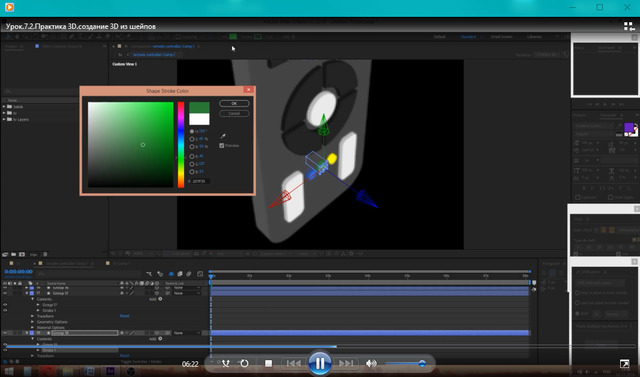This screenshot has width=640, height=377.
Task: Enable shuffle in media player
Action: [225, 363]
